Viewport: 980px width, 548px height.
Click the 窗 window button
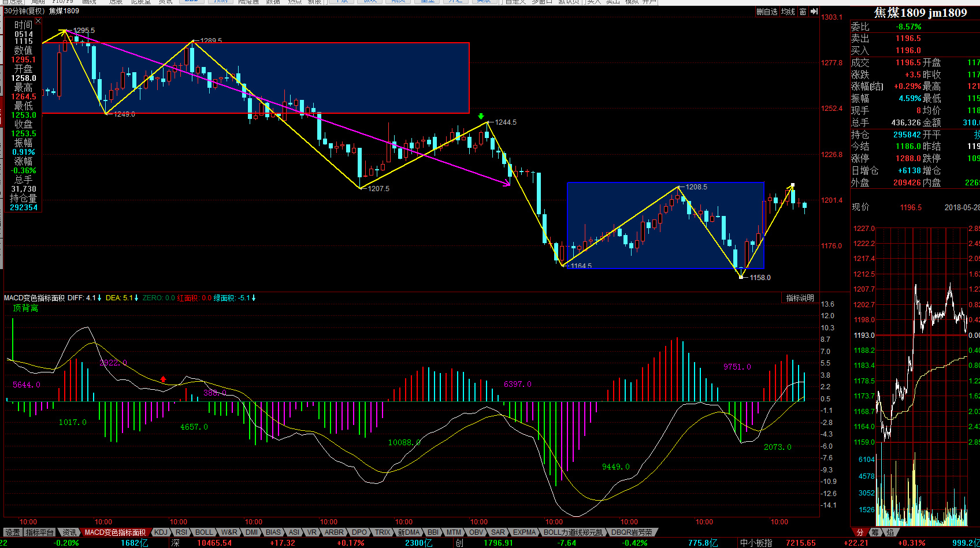point(803,12)
